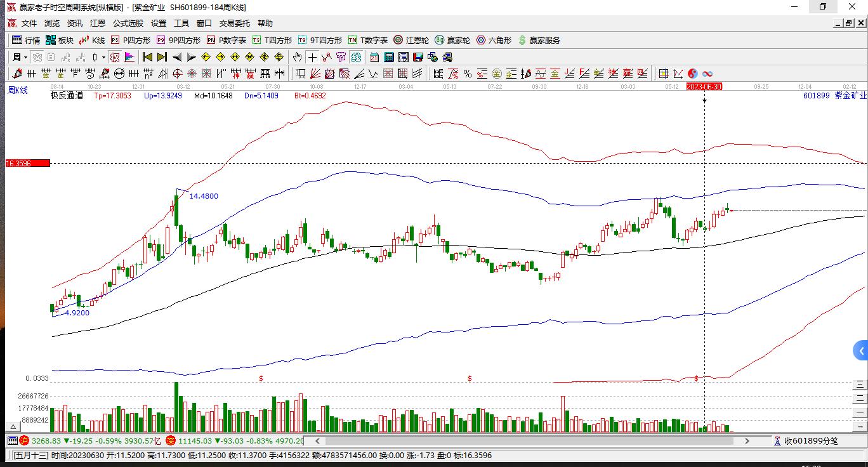Screen dimensions: 868x467
Task: Click the 14.4800 high price label
Action: [x=204, y=196]
